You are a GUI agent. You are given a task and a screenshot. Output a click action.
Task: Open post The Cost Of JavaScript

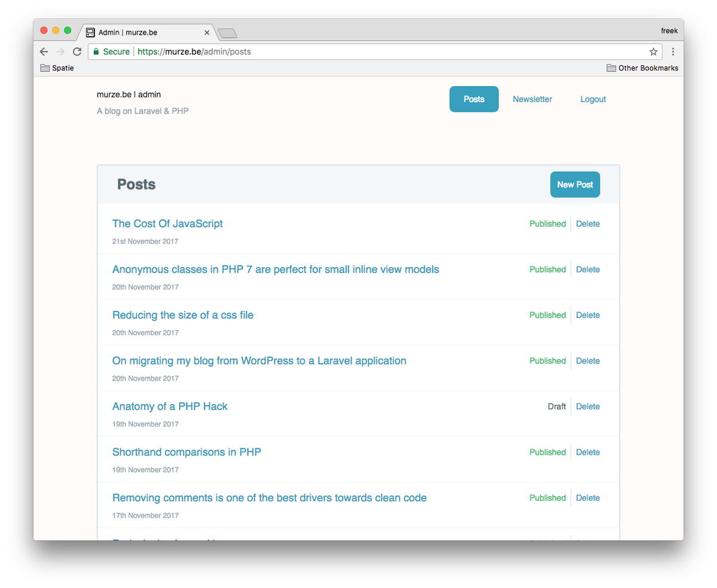(x=167, y=223)
